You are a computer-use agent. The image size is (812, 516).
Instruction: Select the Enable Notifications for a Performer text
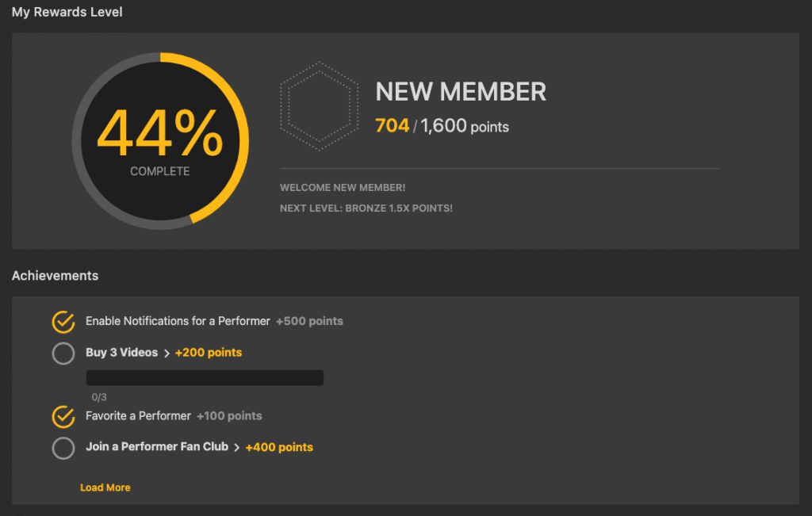coord(178,321)
